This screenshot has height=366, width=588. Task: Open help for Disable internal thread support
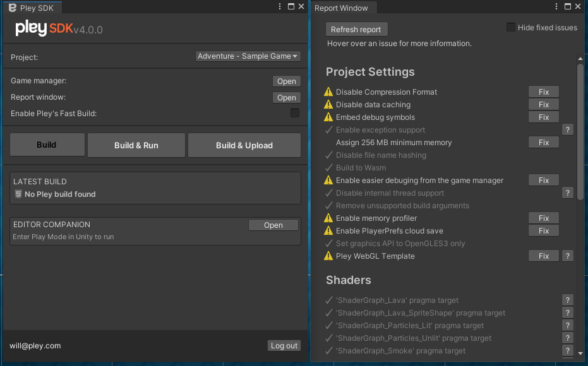click(567, 193)
